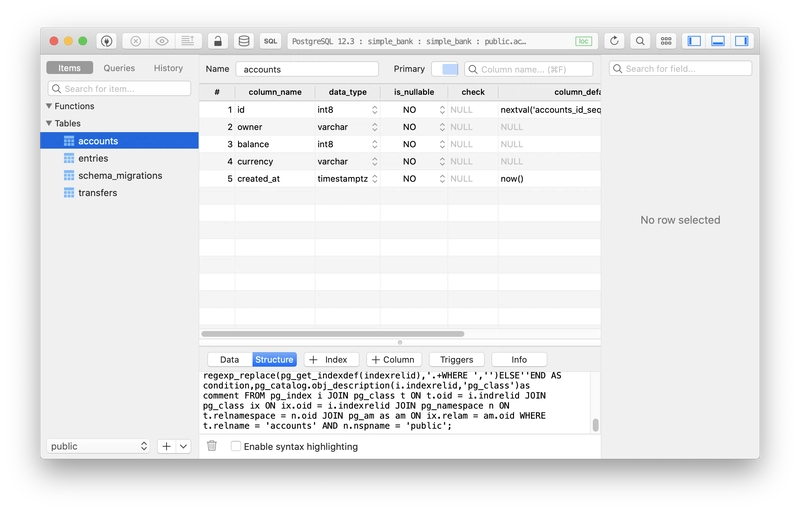Click the created_at column name cell
The image size is (800, 512).
274,179
